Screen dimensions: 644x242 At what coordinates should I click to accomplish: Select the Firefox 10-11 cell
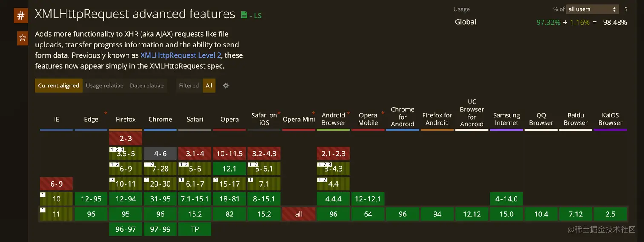(x=126, y=184)
